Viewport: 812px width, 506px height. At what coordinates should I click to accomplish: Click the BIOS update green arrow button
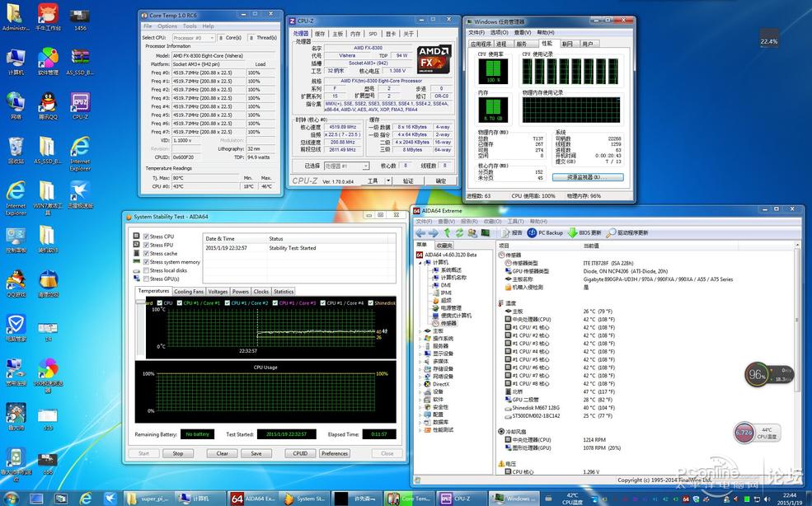[584, 233]
